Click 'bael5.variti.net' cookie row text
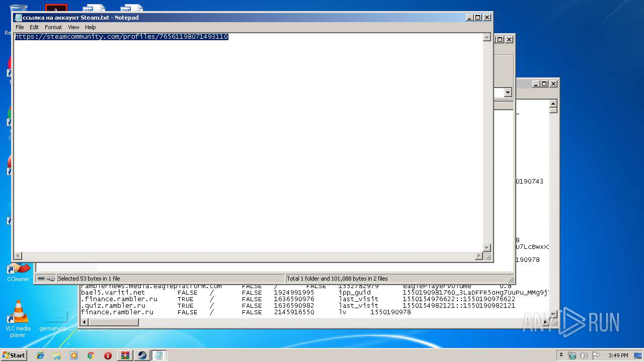The image size is (644, 362). (113, 292)
